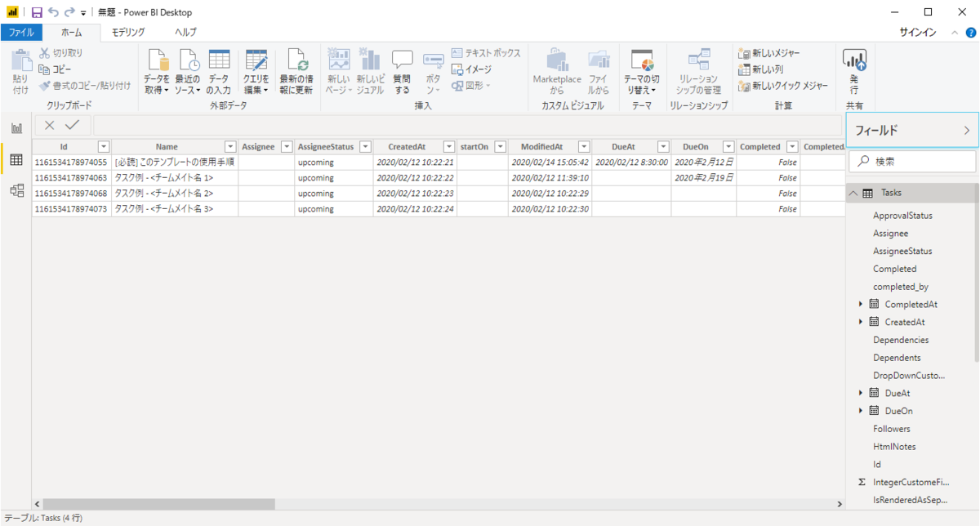Open クエリを編集 edit queries

point(256,71)
